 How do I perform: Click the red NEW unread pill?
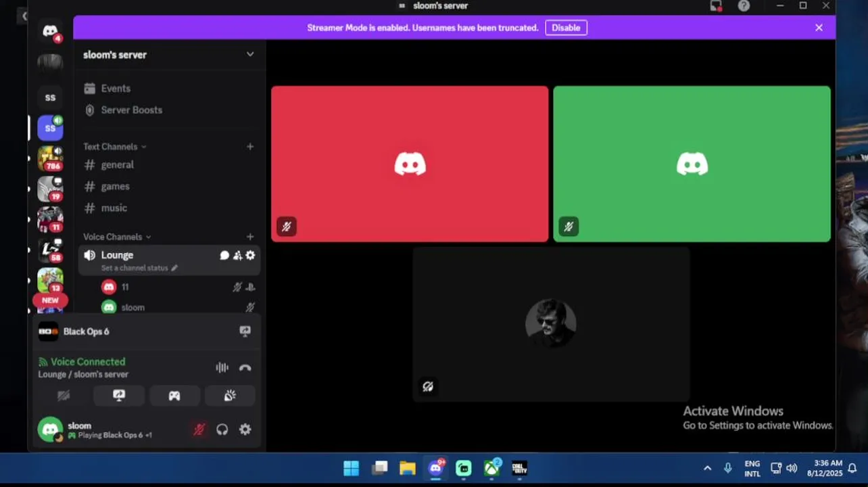click(50, 300)
